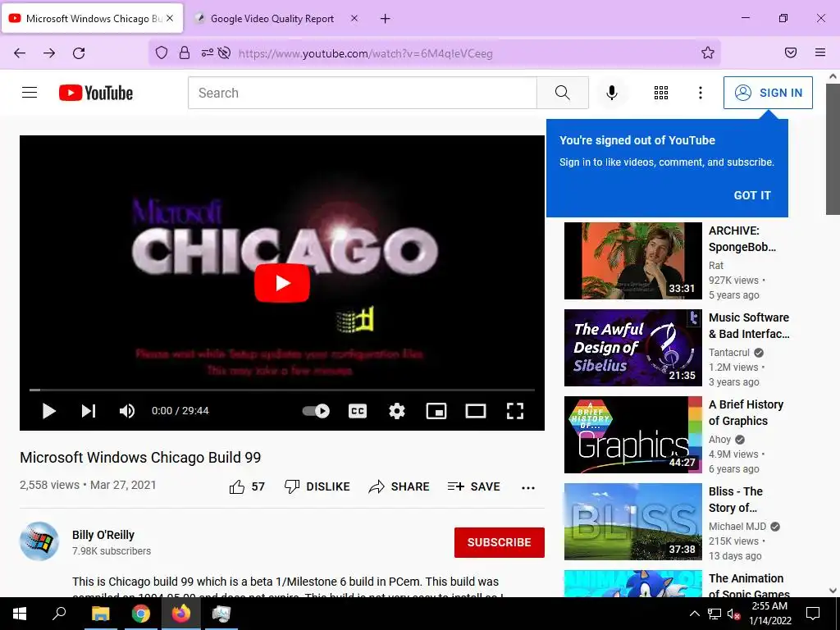Enable the miniplayer
The image size is (840, 630).
pos(436,411)
